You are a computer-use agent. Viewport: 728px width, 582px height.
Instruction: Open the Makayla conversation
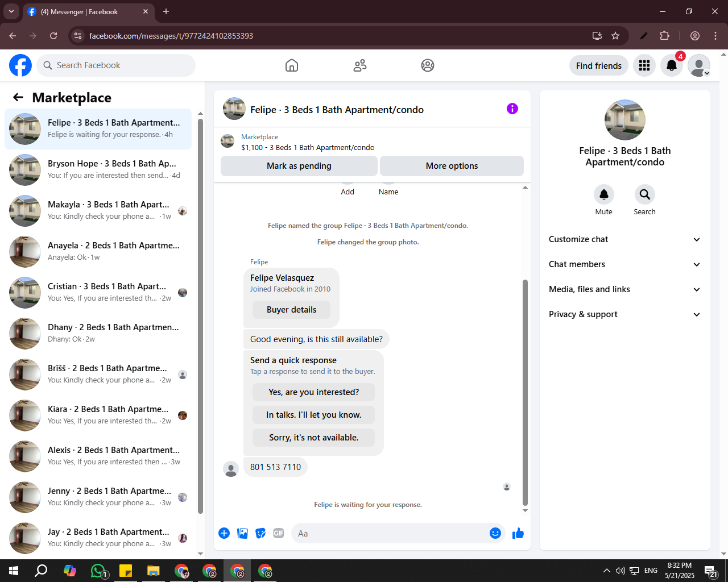98,210
